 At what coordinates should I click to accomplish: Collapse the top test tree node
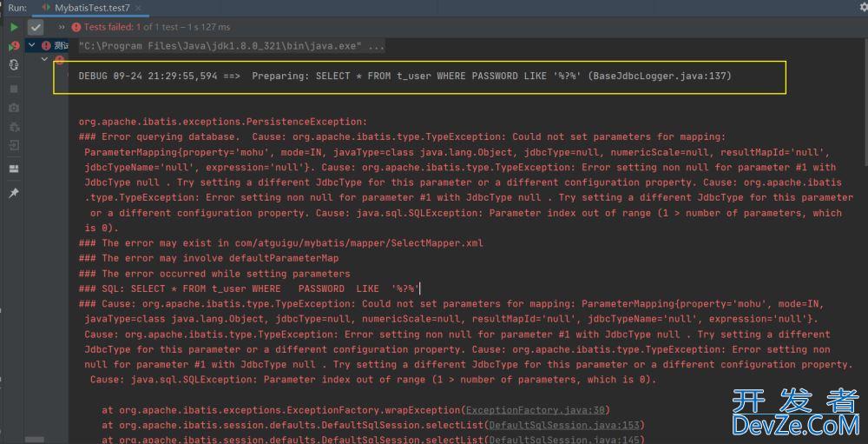[31, 45]
